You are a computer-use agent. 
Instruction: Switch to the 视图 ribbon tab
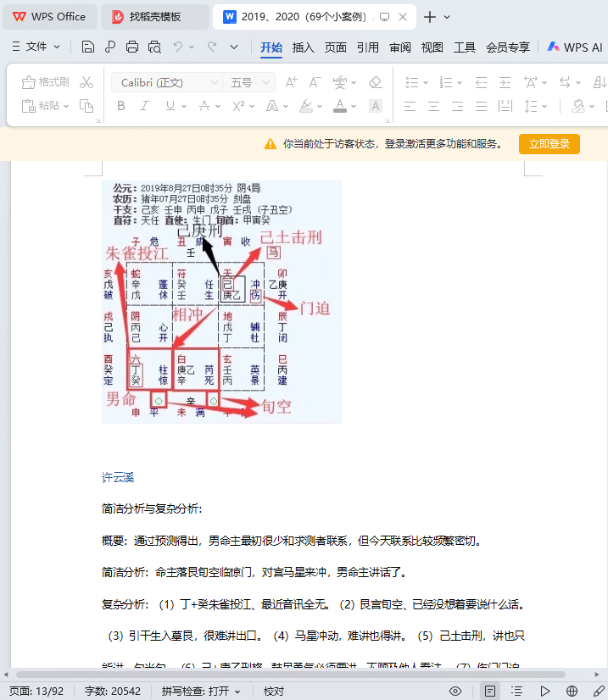(x=432, y=47)
